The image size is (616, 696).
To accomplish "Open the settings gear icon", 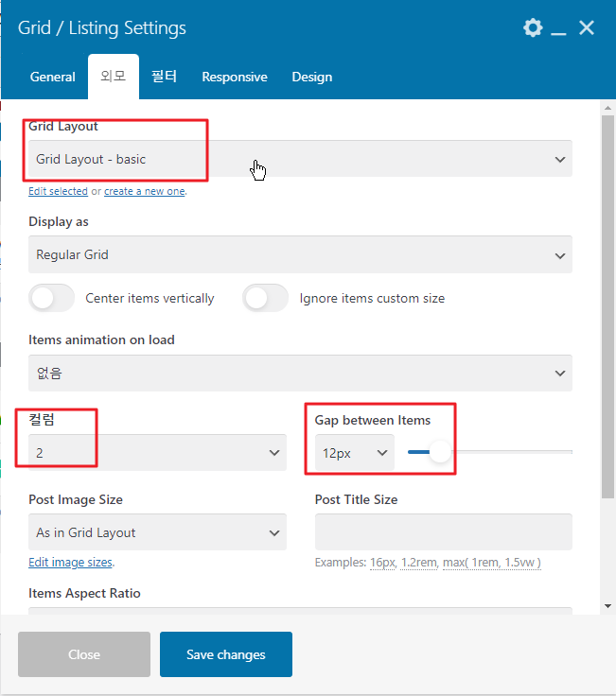I will [x=533, y=28].
